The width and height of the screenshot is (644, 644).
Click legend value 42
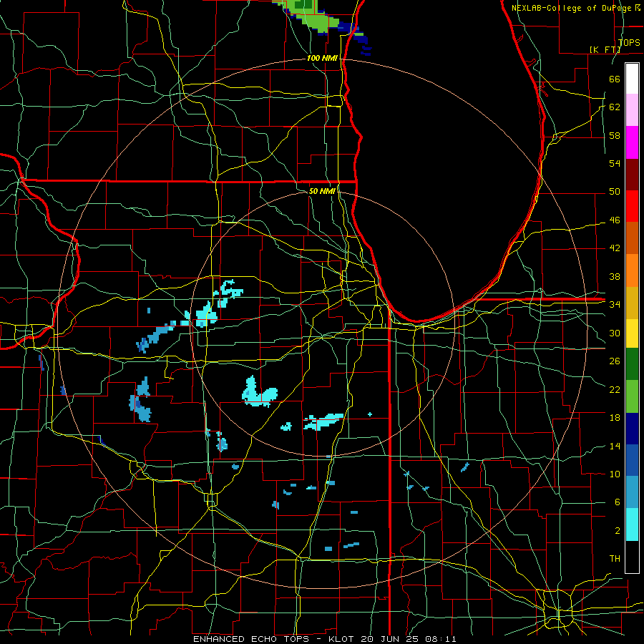[x=615, y=248]
